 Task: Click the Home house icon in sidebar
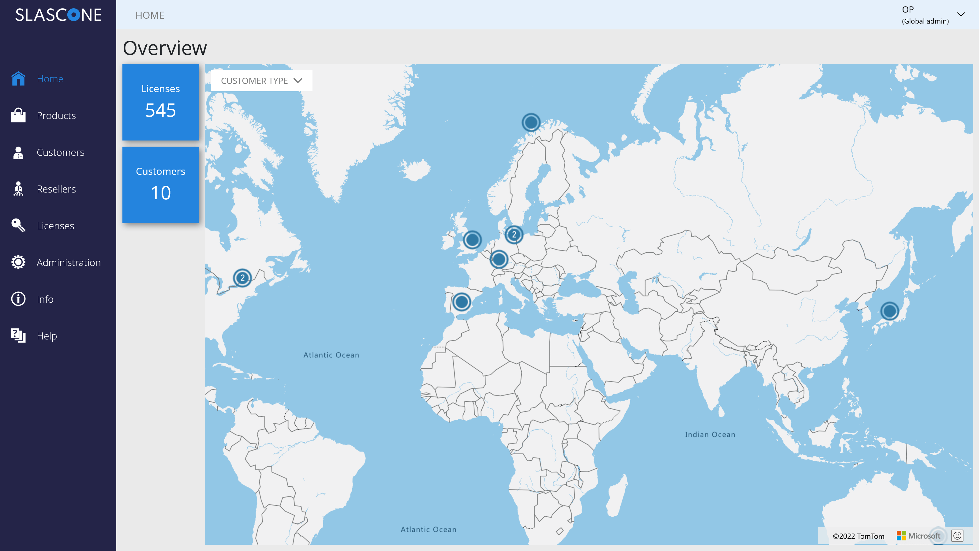[18, 79]
